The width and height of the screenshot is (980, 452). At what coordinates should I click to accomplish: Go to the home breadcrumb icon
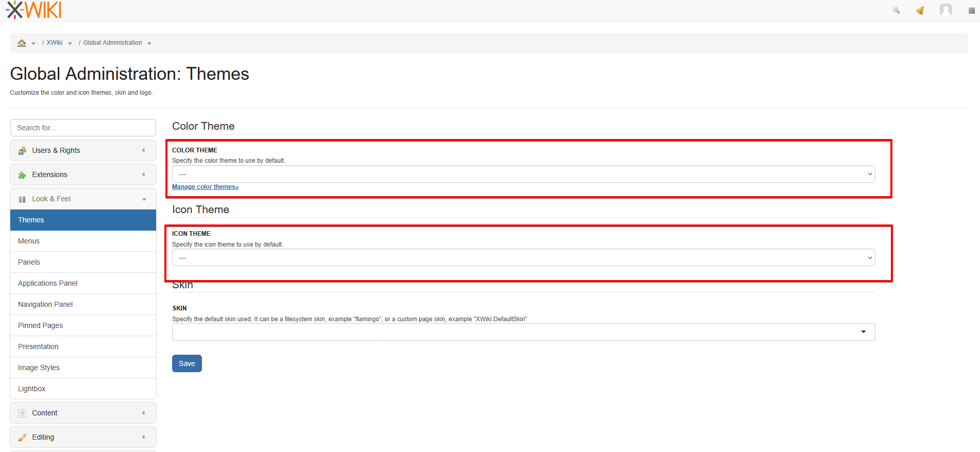22,43
